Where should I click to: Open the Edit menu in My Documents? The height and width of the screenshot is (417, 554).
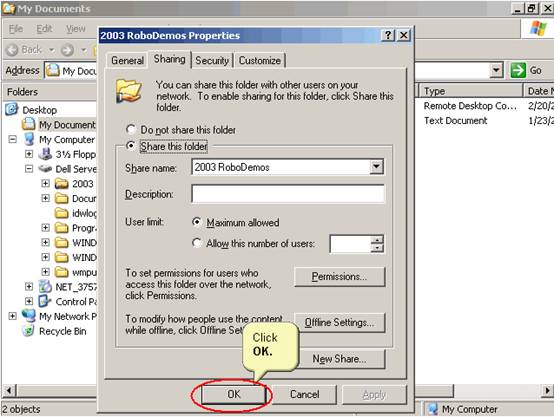(44, 29)
